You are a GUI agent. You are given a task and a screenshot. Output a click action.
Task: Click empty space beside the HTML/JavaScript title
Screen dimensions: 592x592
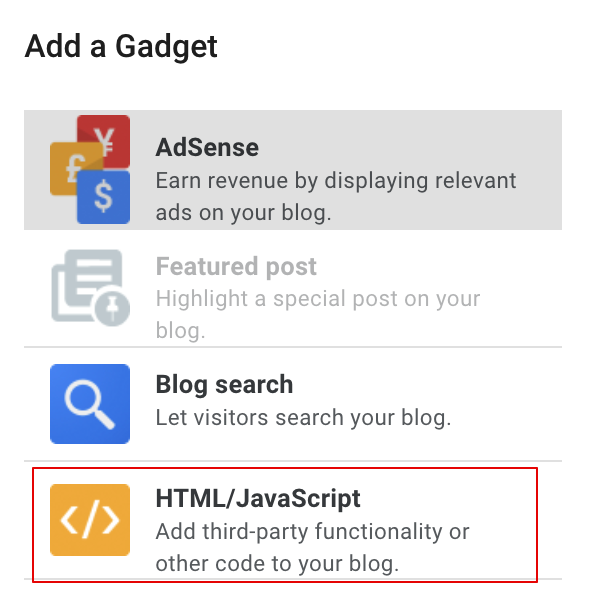click(x=446, y=499)
